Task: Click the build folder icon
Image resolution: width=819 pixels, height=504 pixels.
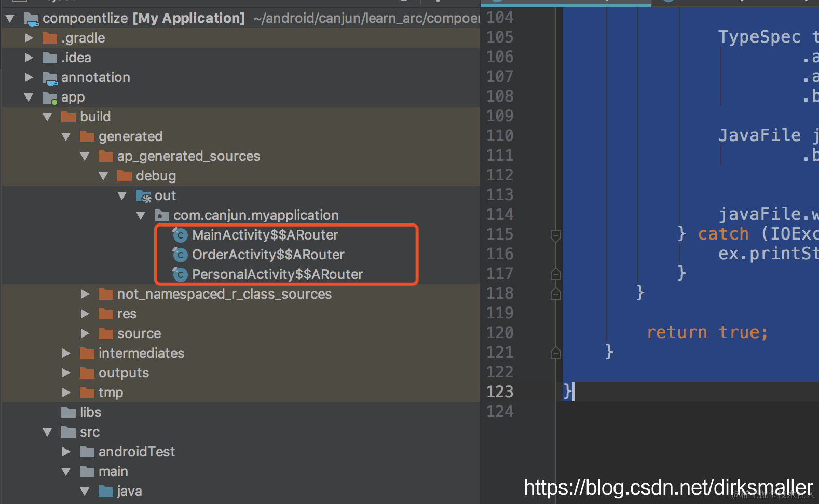Action: click(69, 117)
